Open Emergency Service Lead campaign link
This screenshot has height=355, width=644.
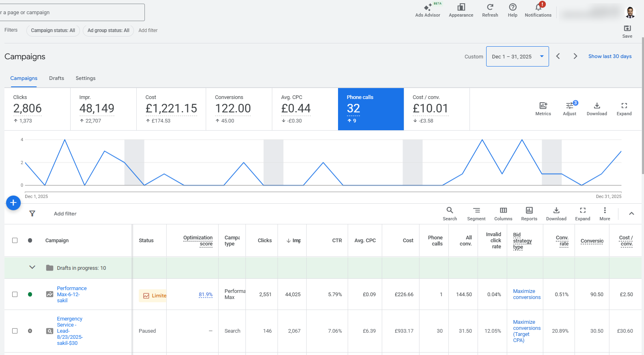coord(70,331)
